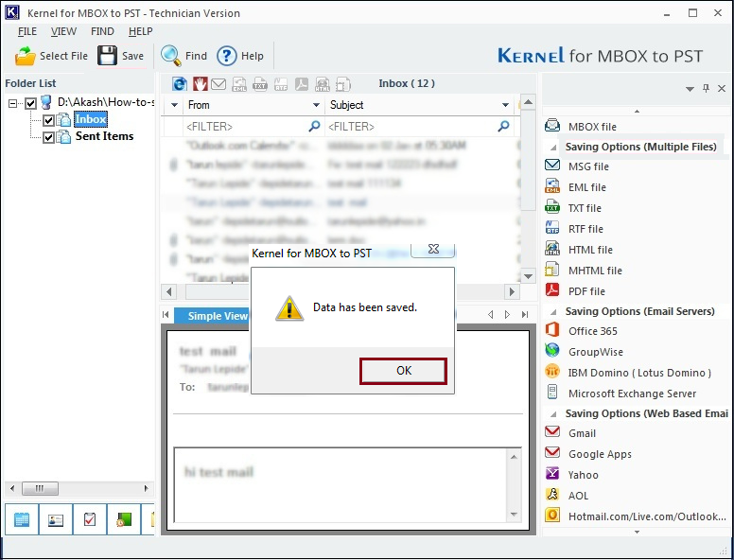The image size is (734, 560).
Task: Choose MSG file saving option
Action: pyautogui.click(x=588, y=166)
